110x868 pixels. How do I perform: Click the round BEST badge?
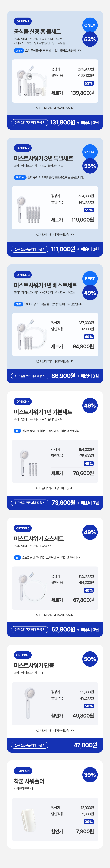click(x=90, y=279)
